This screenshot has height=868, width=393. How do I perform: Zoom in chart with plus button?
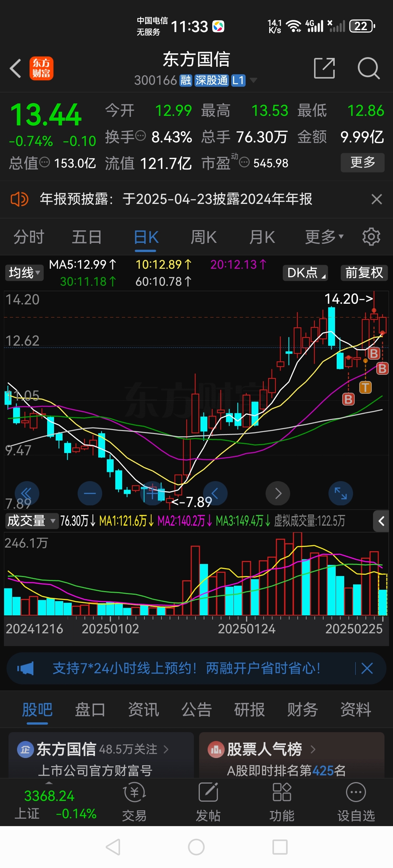click(x=152, y=493)
